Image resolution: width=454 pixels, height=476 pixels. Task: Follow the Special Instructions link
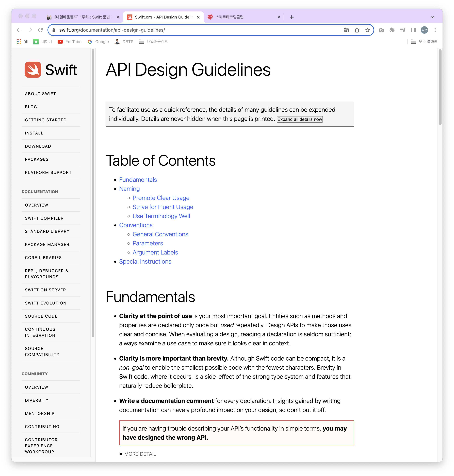pyautogui.click(x=145, y=261)
